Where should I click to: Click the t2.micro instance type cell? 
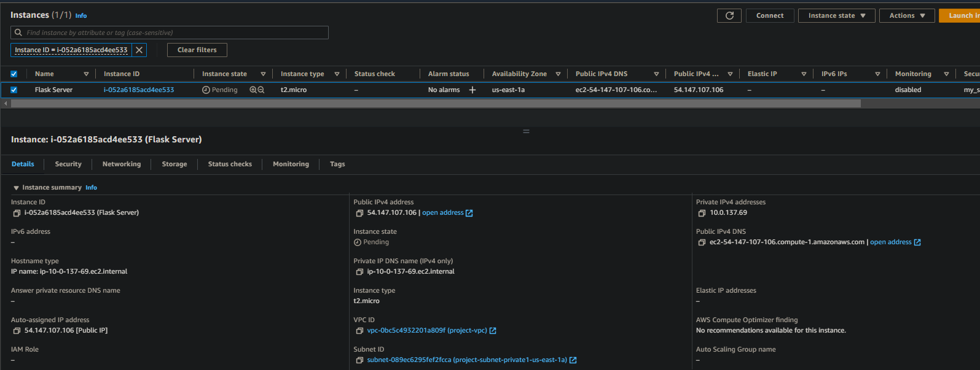click(x=294, y=90)
